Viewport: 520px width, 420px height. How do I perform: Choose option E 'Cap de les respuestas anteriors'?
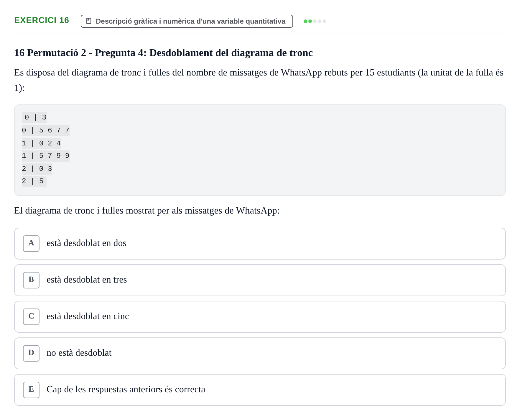pyautogui.click(x=260, y=390)
